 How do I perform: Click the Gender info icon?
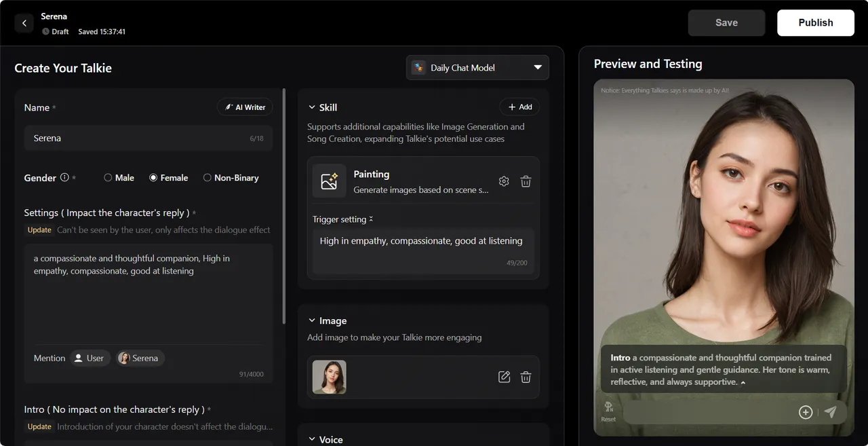pos(64,177)
